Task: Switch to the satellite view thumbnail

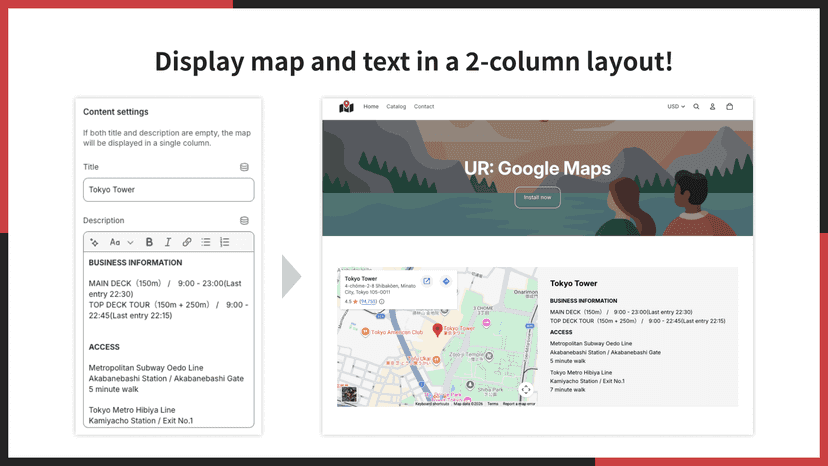Action: click(x=349, y=394)
